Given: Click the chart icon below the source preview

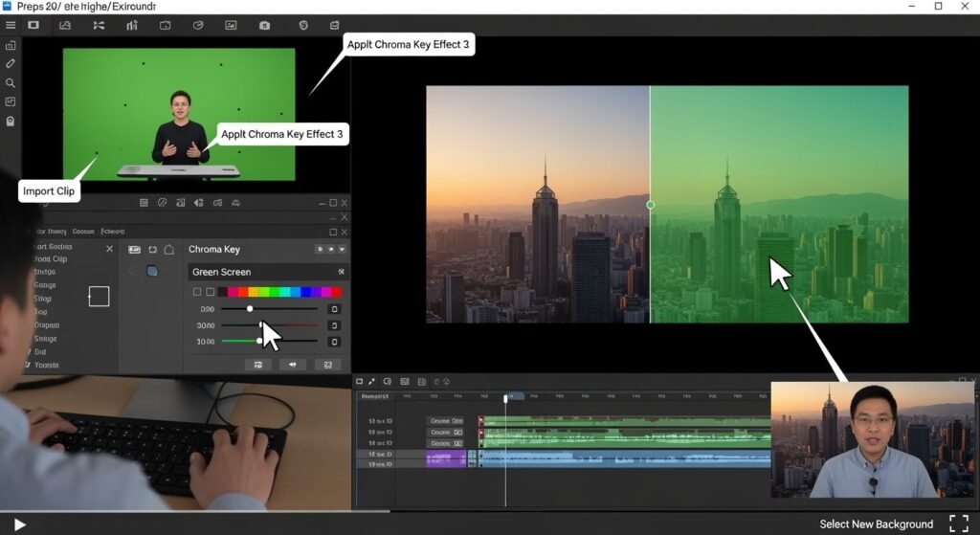Looking at the screenshot, I should pos(181,203).
